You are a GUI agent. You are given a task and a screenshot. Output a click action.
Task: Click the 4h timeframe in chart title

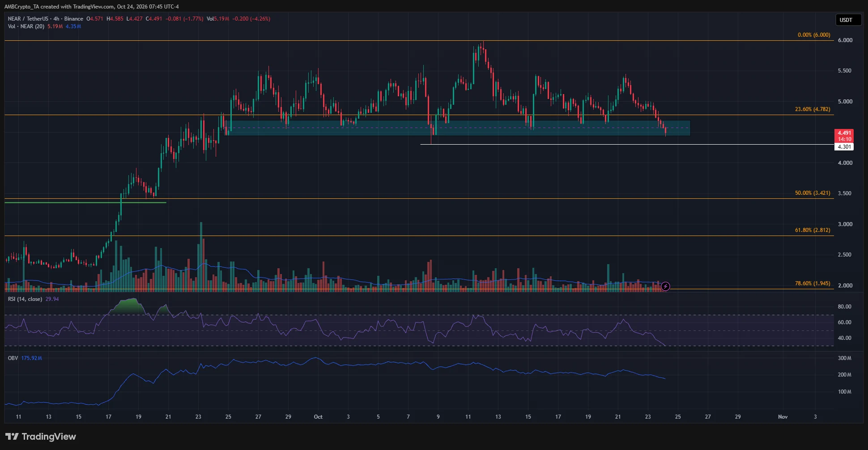(56, 19)
